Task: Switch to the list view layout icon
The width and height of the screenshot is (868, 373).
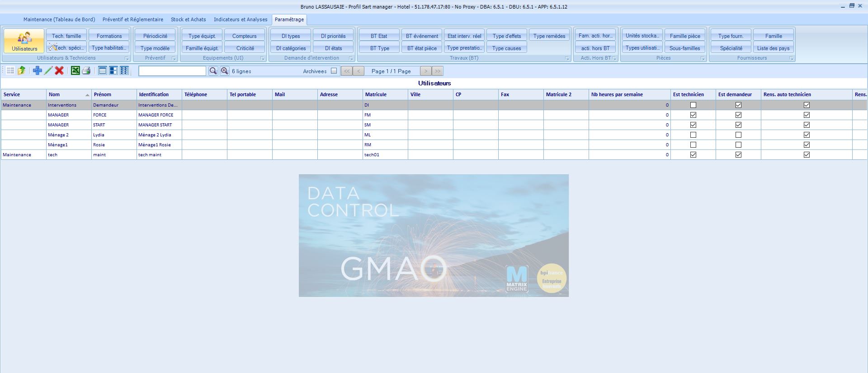Action: 103,70
